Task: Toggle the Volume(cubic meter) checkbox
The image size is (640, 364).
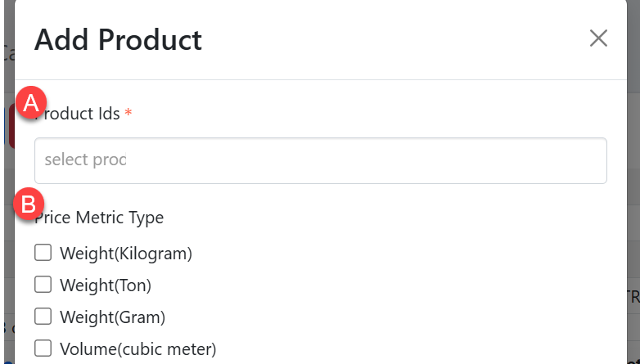Action: [x=43, y=349]
